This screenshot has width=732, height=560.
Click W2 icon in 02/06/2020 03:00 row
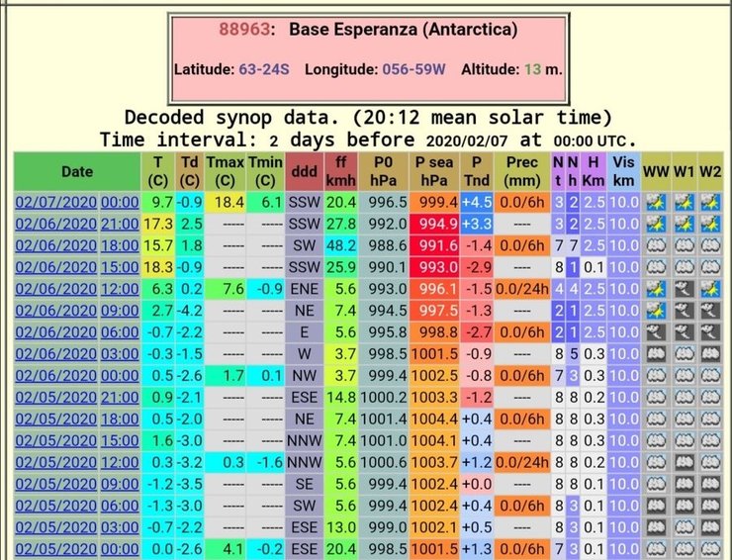pyautogui.click(x=710, y=354)
